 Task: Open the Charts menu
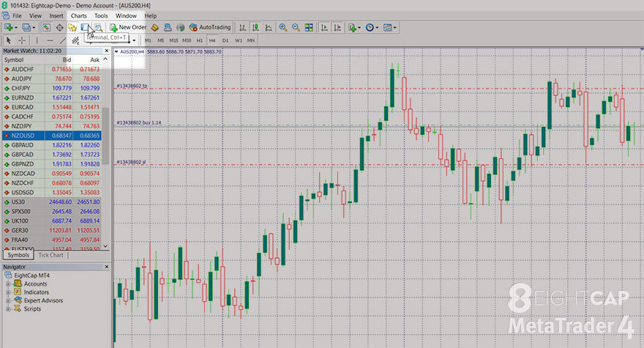click(x=79, y=15)
